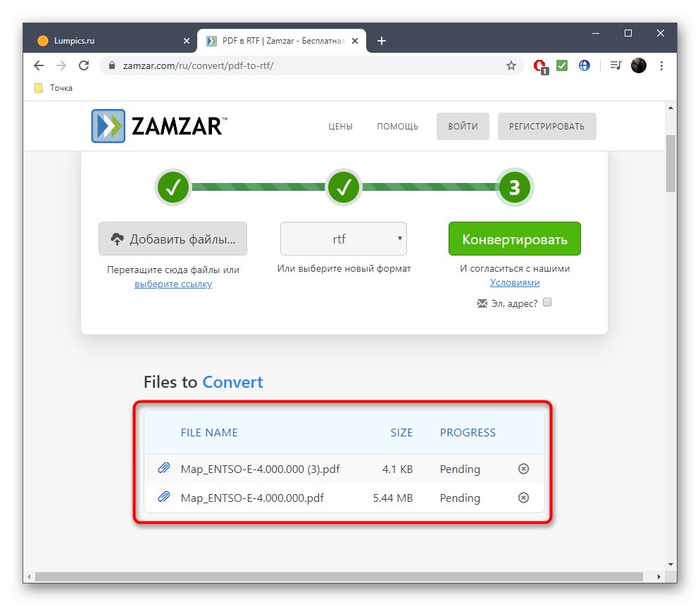Remove the 4.1 KB file via its cross icon
Screen dimensions: 700x606
[x=523, y=469]
